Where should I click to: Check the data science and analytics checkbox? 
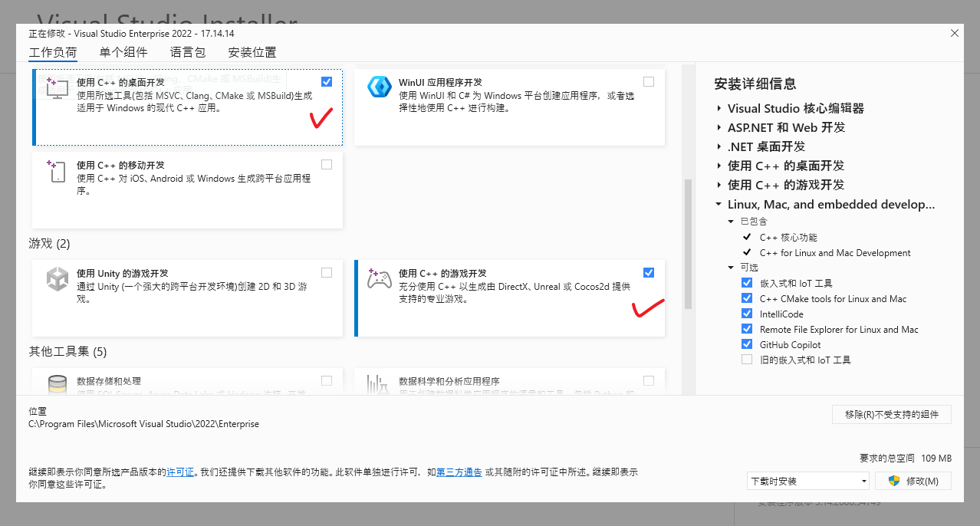[649, 380]
